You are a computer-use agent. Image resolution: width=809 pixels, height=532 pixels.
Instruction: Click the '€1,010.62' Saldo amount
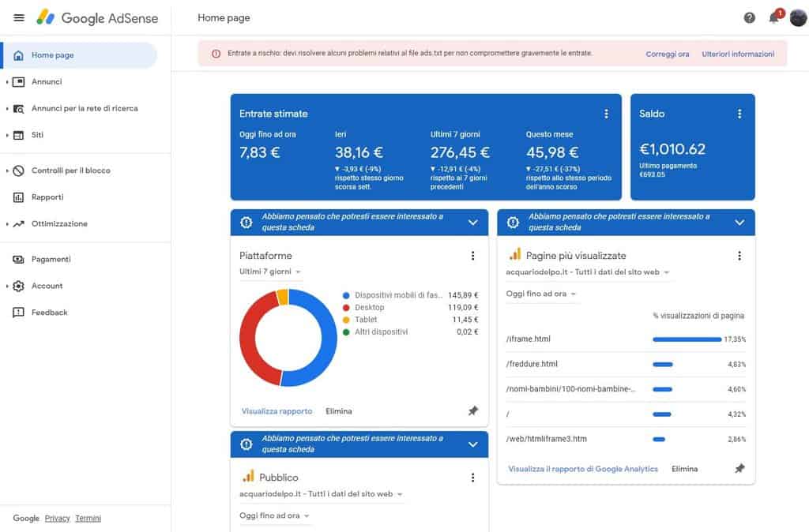[x=672, y=149]
